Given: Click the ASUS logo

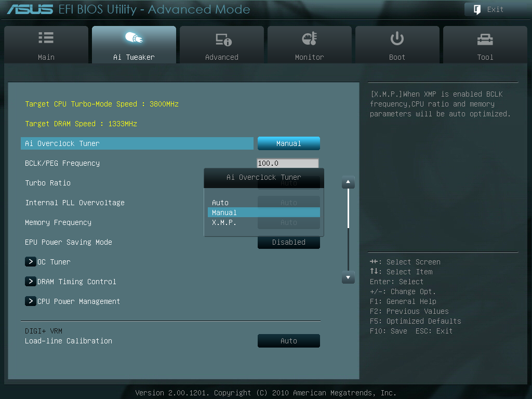Looking at the screenshot, I should (x=30, y=9).
